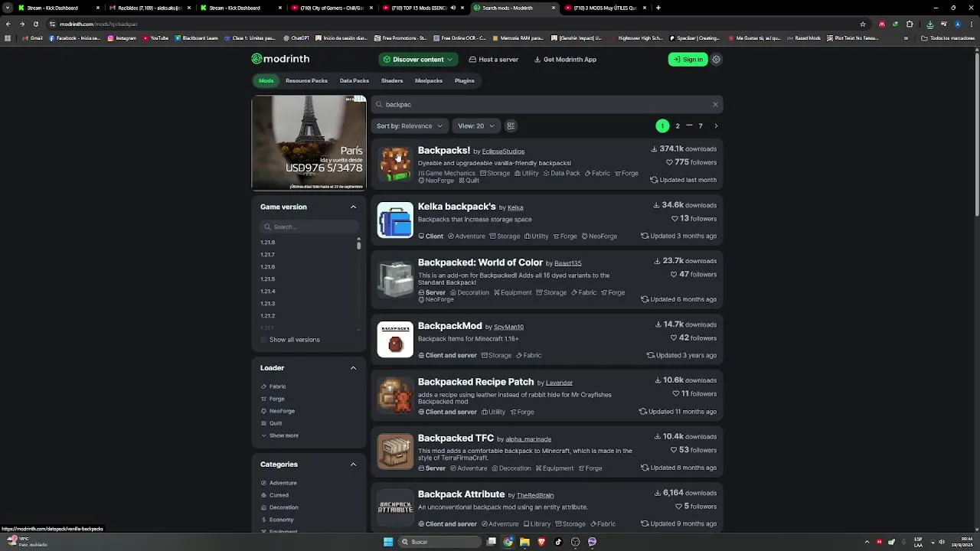Go to results page 2

[x=678, y=126]
